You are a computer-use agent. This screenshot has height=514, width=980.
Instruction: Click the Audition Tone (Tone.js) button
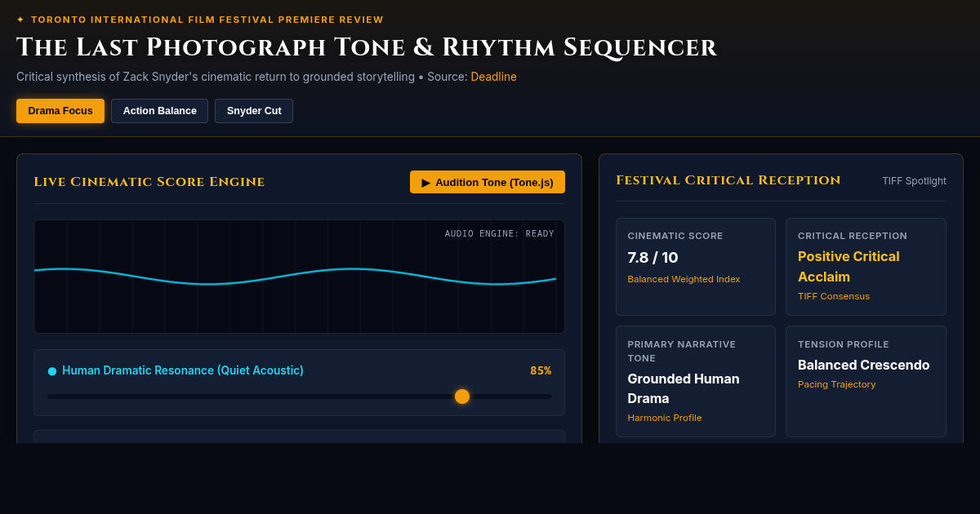[488, 182]
